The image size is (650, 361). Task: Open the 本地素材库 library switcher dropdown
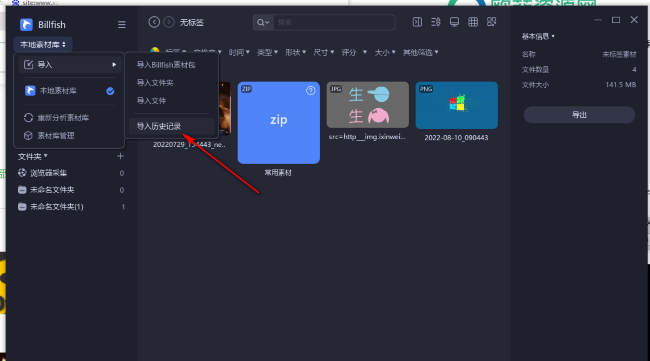tap(43, 44)
